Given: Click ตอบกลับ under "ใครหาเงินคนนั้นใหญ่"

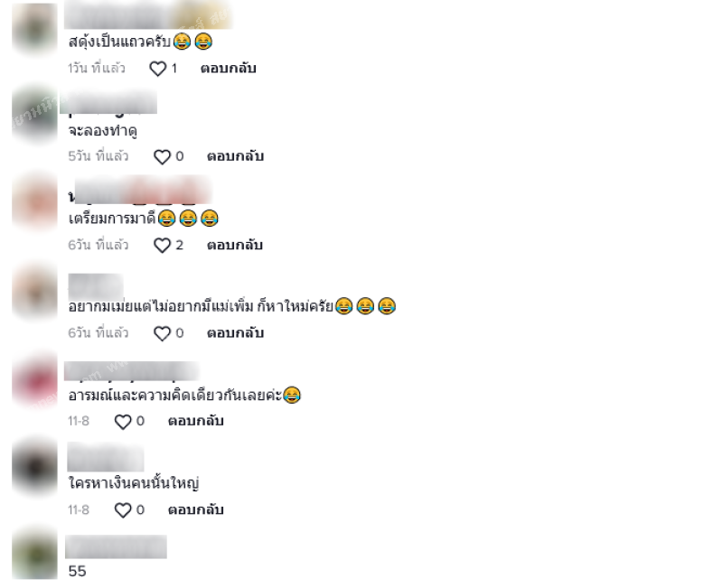Looking at the screenshot, I should pyautogui.click(x=196, y=509).
